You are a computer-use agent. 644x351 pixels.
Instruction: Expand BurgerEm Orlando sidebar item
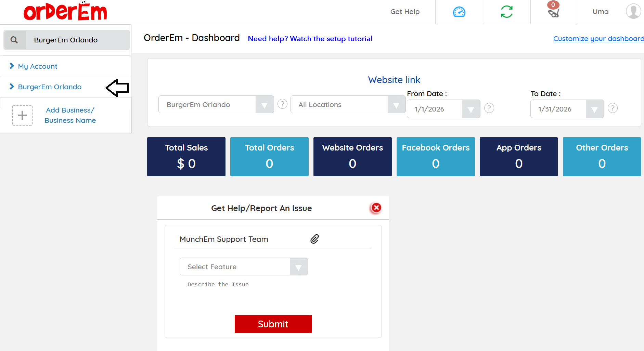pyautogui.click(x=50, y=87)
